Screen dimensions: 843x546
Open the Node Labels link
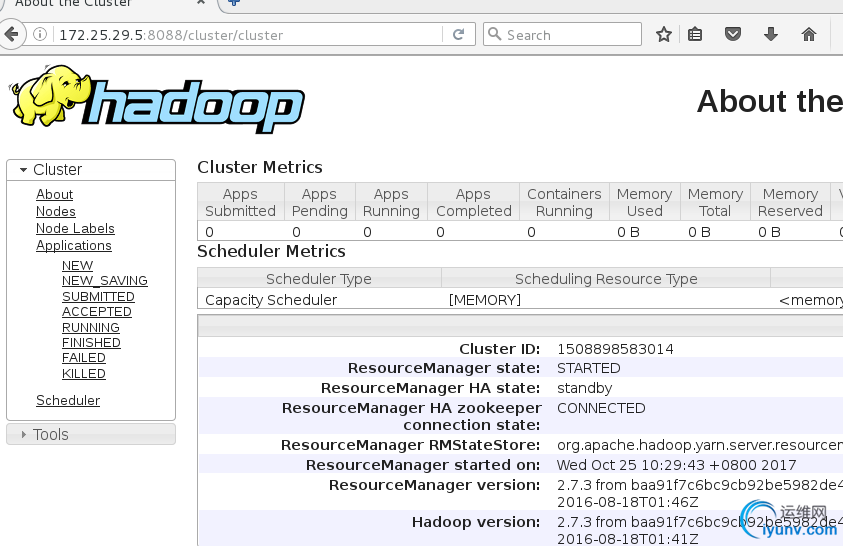click(x=75, y=228)
